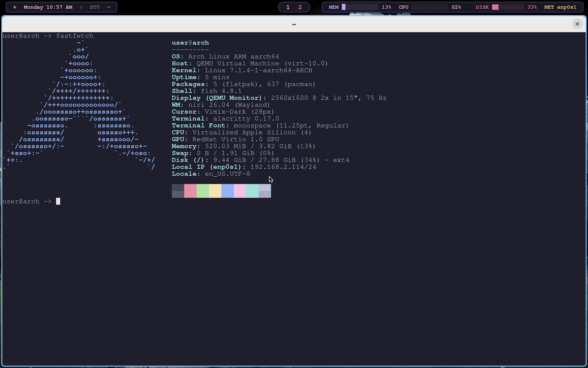588x368 pixels.
Task: Click the Packages: 5 (flatpak) line
Action: [244, 84]
